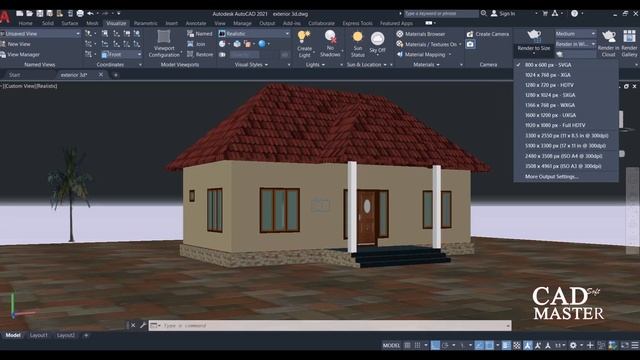
Task: Click the Undo arrow in quick access toolbar
Action: 90,13
